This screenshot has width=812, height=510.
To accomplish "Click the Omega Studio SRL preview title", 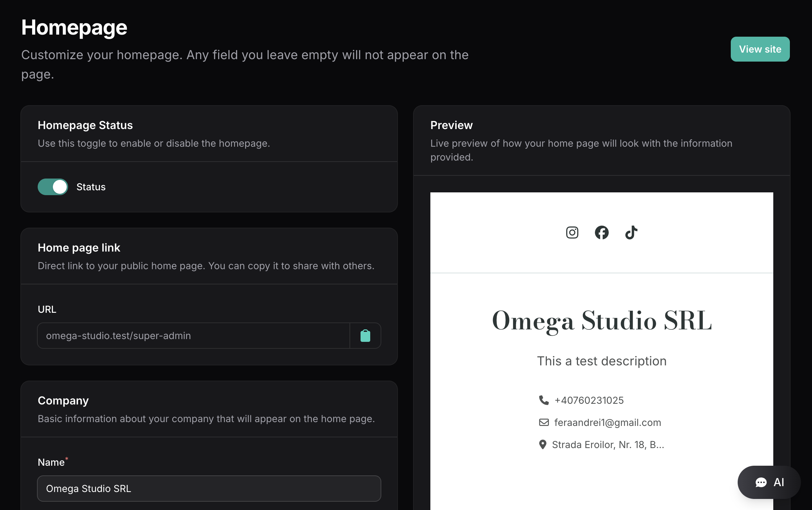I will pyautogui.click(x=601, y=321).
